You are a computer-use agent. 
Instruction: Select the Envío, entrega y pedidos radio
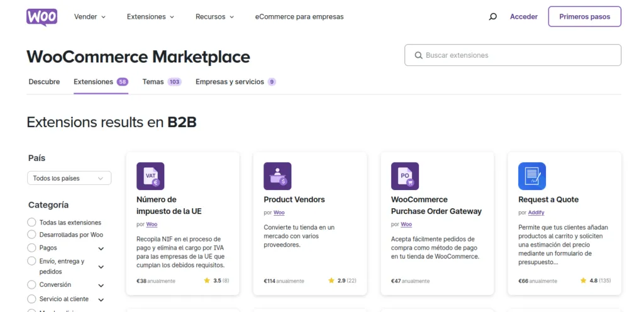click(x=31, y=261)
